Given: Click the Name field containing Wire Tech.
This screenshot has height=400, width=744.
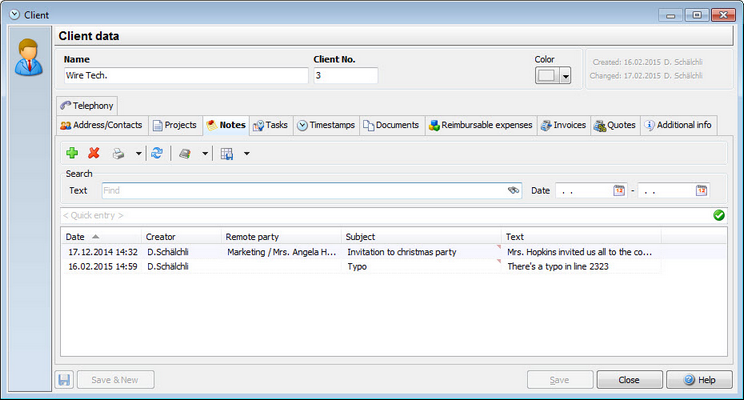Looking at the screenshot, I should pos(186,75).
